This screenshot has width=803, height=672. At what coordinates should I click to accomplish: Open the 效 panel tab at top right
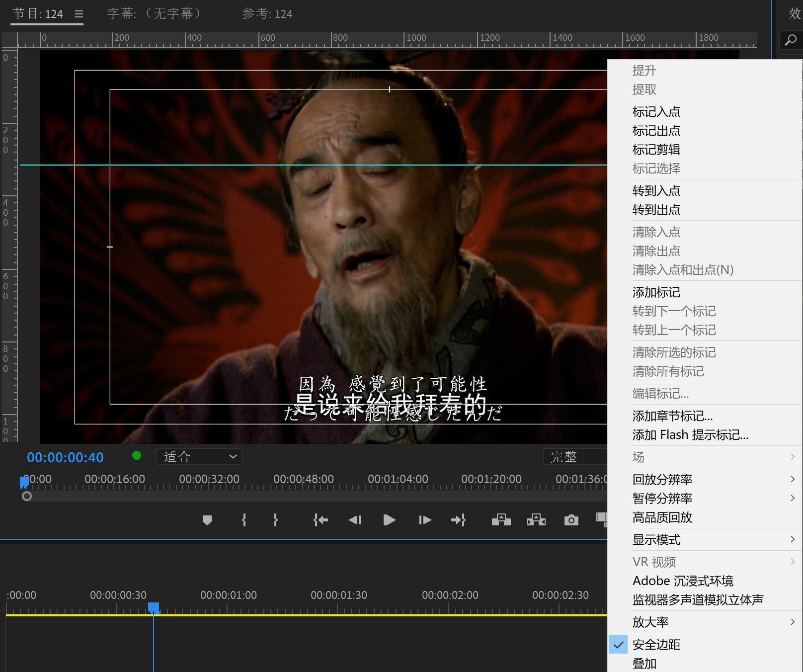click(x=795, y=13)
